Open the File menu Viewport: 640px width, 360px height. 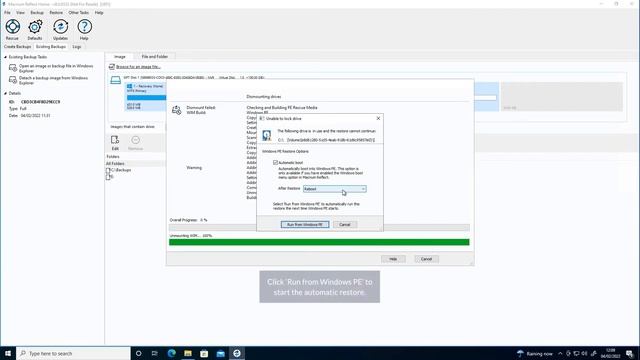7,13
